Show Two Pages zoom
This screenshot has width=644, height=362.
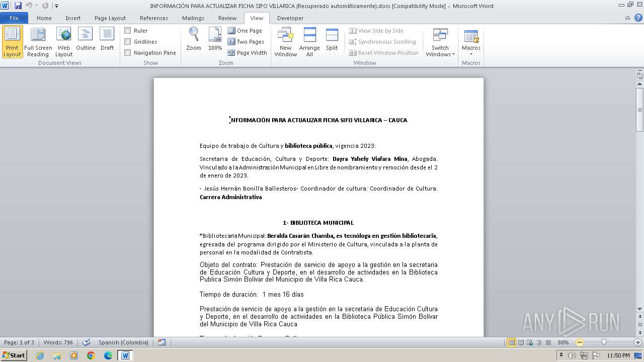(x=246, y=42)
